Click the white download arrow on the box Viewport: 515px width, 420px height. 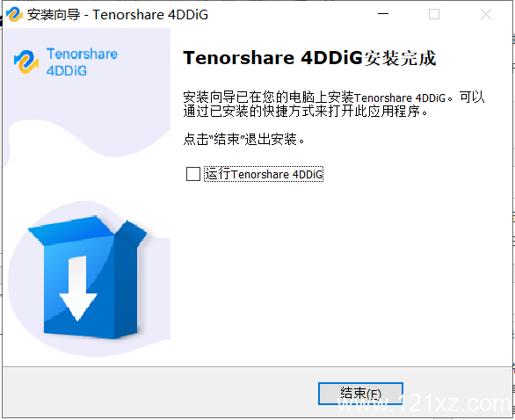(x=78, y=288)
